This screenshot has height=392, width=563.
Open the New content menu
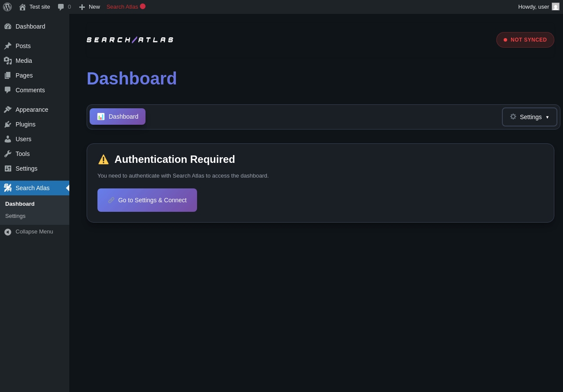click(x=89, y=7)
